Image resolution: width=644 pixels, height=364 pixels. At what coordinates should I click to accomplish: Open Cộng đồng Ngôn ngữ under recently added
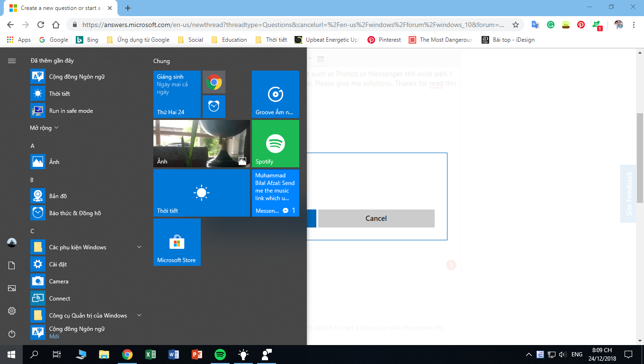point(87,77)
